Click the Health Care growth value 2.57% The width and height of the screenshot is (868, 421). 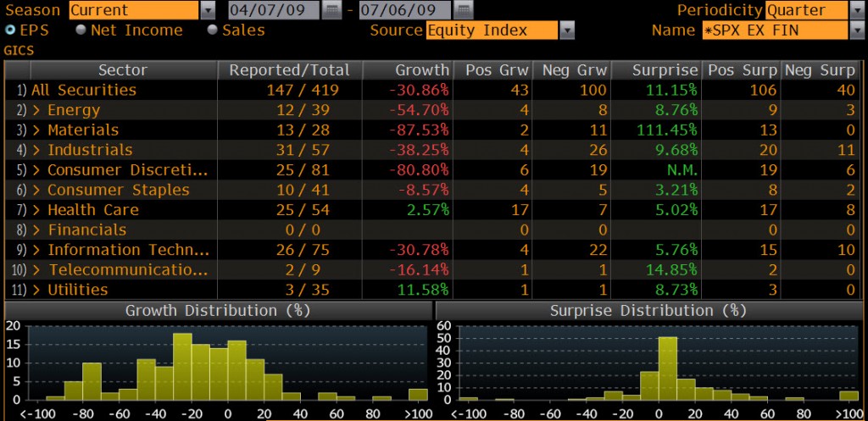(427, 210)
